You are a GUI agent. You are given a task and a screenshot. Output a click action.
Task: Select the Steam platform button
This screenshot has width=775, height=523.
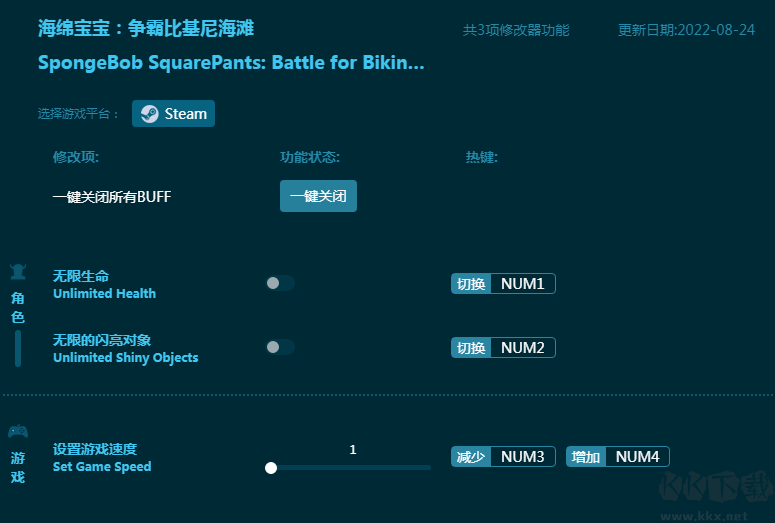[173, 114]
